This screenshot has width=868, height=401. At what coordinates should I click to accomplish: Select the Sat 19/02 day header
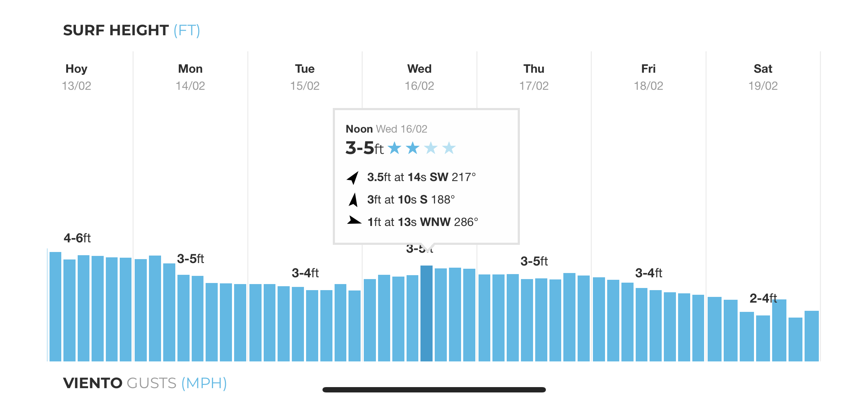763,77
